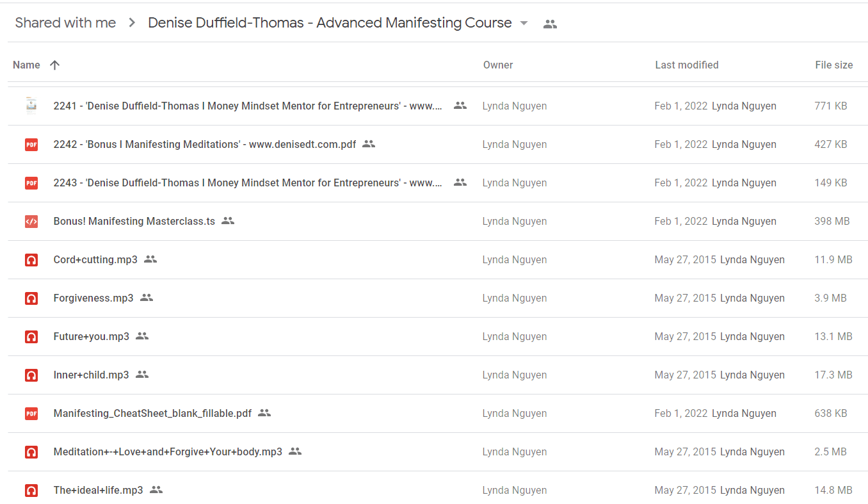Select the Meditation+-+Love+and+Forgive+Your+body.mp3 file name

pos(168,451)
